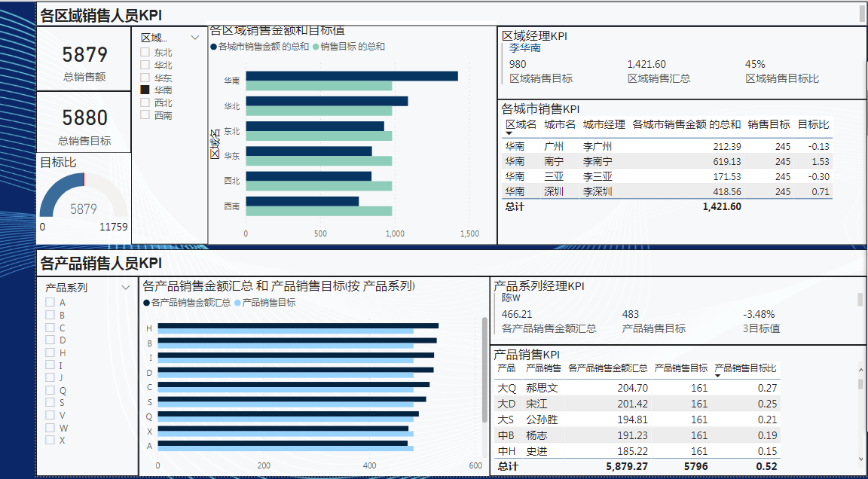This screenshot has width=868, height=479.
Task: Expand the 产品系列 slicer chevron
Action: [x=126, y=288]
